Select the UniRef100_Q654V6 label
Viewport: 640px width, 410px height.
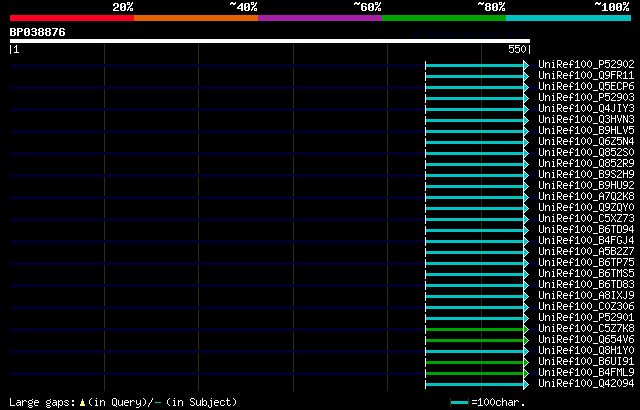coord(586,339)
